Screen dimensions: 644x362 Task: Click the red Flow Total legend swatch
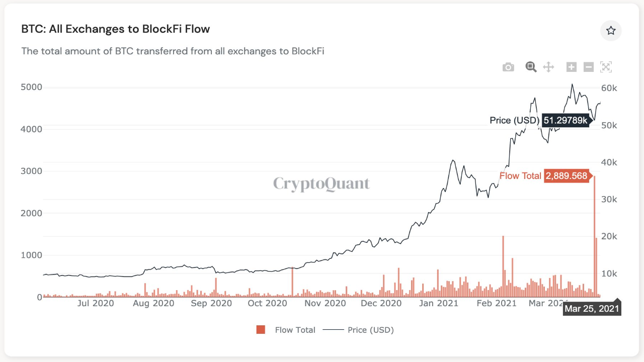tap(260, 330)
